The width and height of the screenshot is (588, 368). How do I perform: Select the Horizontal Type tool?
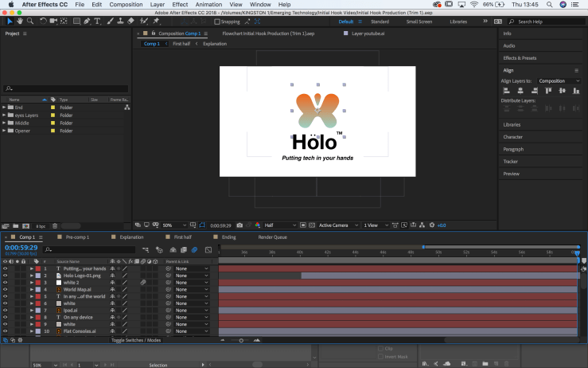point(98,21)
